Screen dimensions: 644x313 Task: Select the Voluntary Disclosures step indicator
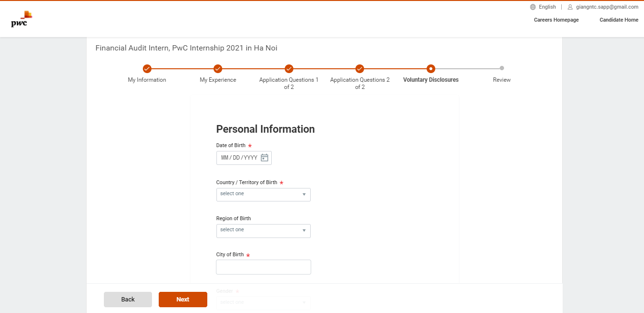pos(430,69)
